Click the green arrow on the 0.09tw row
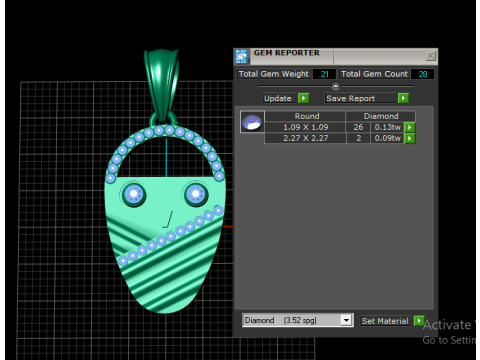Viewport: 480px width, 360px height. tap(409, 138)
